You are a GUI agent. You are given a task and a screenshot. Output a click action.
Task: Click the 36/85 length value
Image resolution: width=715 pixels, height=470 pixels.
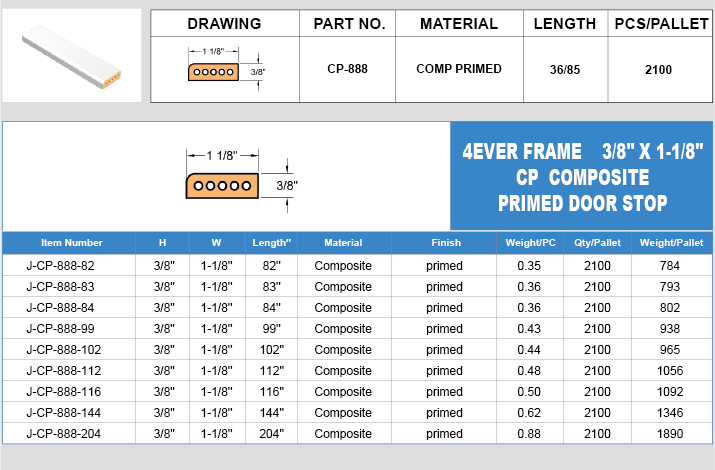pos(565,70)
